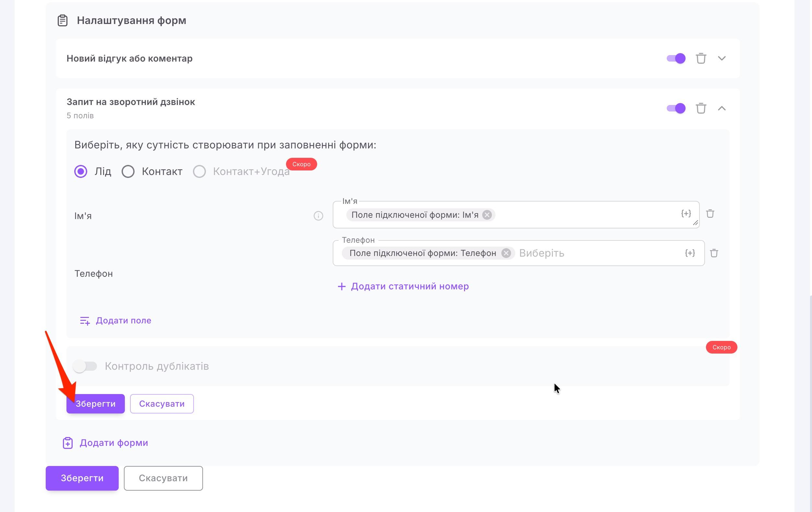Delete the 'Новий відгук або коментар' form
The height and width of the screenshot is (512, 812).
tap(701, 58)
